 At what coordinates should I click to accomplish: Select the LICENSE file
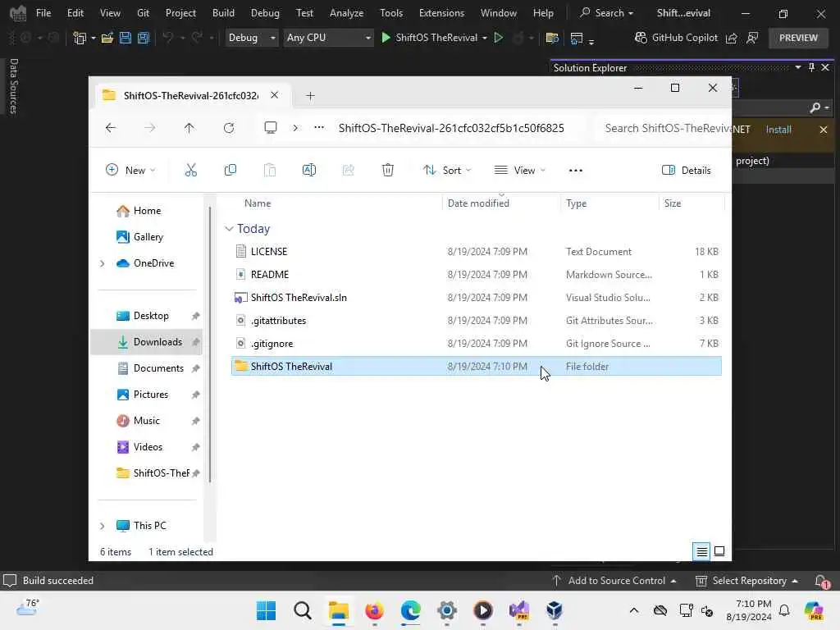click(x=477, y=251)
